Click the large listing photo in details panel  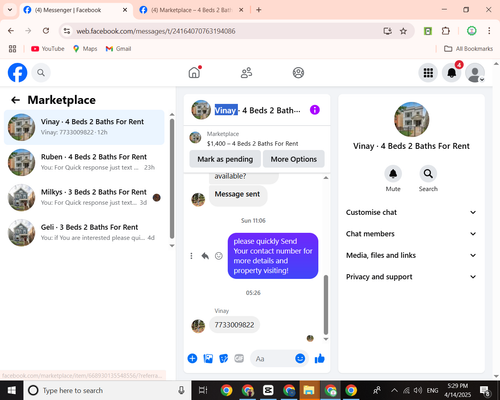(411, 119)
